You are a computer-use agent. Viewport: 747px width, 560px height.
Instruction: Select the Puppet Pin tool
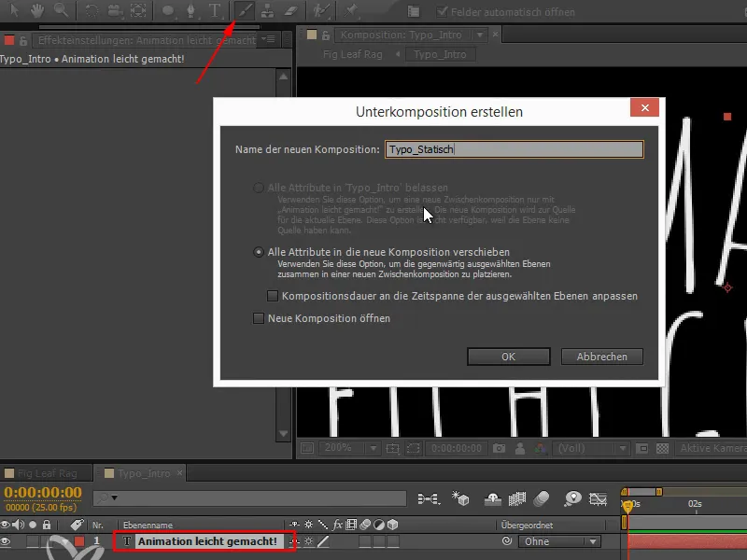pos(351,10)
